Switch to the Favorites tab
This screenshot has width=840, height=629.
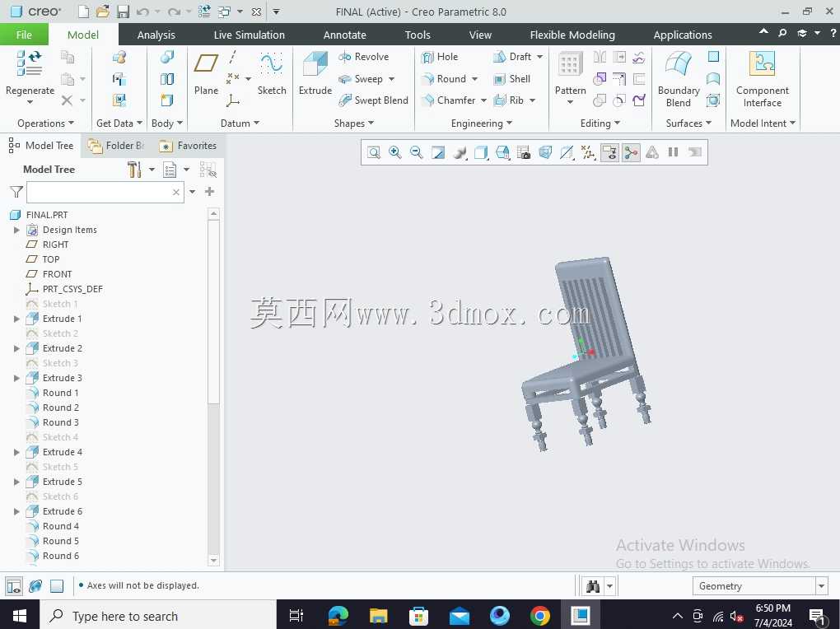tap(189, 146)
